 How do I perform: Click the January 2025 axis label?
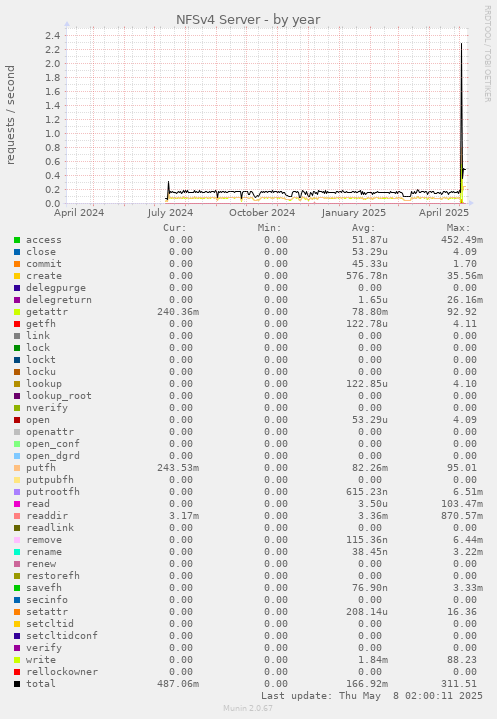point(353,213)
